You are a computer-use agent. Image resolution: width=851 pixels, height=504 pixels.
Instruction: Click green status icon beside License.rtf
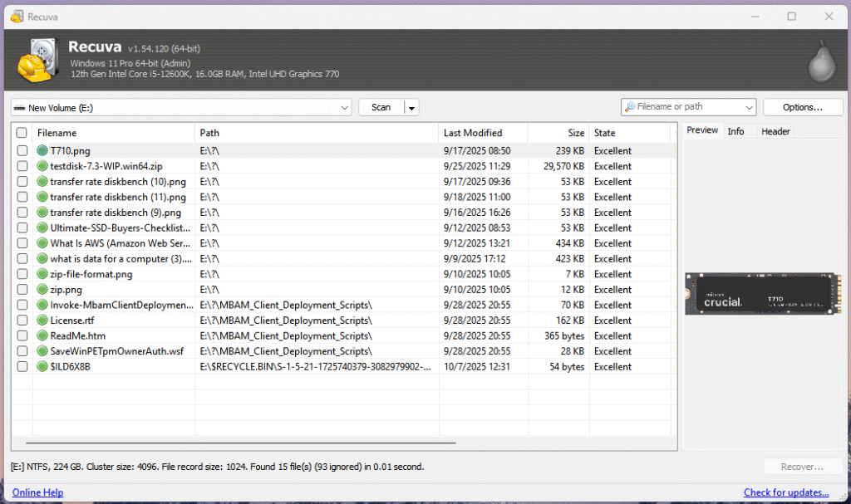(x=43, y=321)
